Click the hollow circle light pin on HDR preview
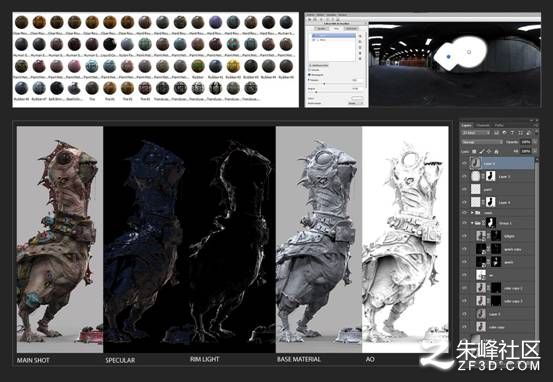 [469, 52]
